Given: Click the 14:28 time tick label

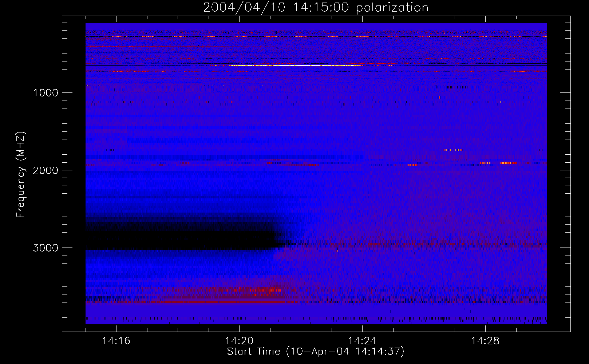Looking at the screenshot, I should pyautogui.click(x=485, y=341).
